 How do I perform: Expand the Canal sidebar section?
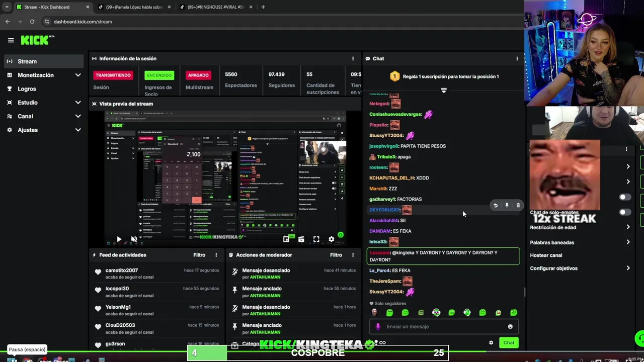[78, 116]
